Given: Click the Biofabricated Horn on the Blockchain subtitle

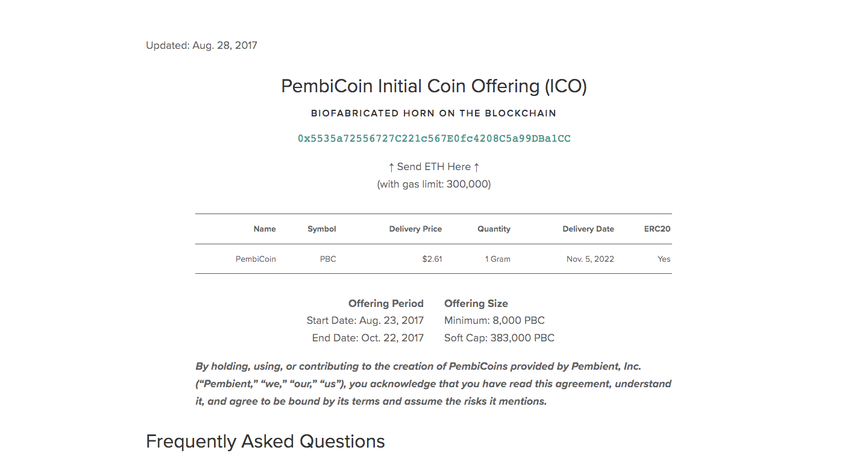Looking at the screenshot, I should point(433,113).
